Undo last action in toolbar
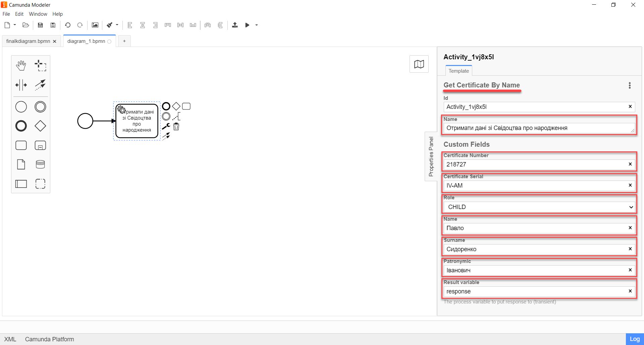Viewport: 644px width, 345px height. coord(67,25)
